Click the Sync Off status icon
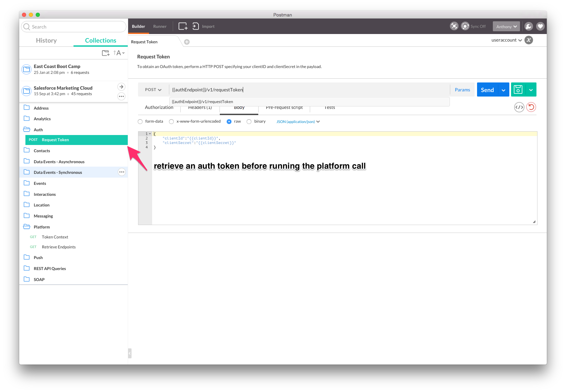Image resolution: width=566 pixels, height=392 pixels. (465, 26)
